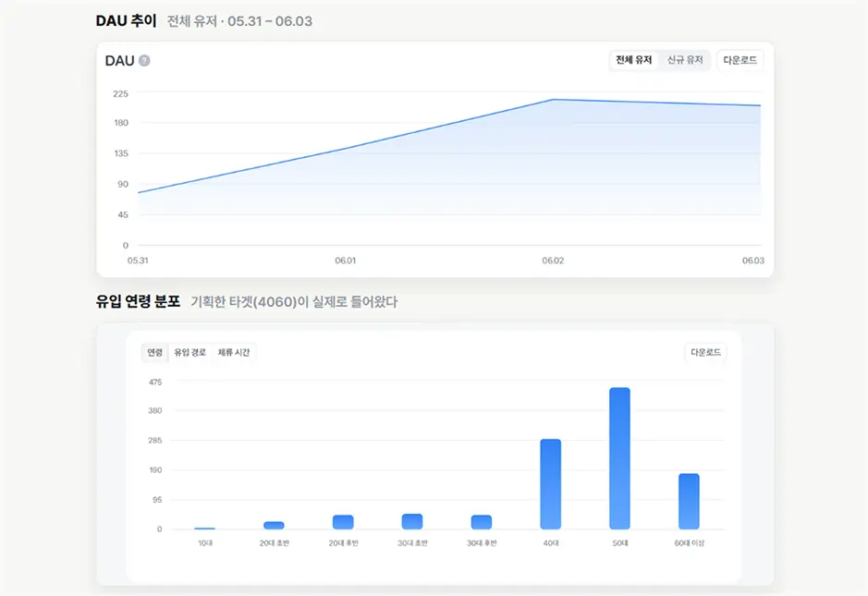The image size is (868, 596).
Task: Select the 05.31 x-axis date label
Action: coord(138,261)
